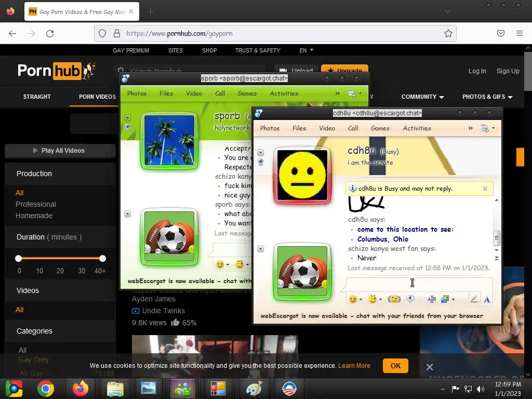Viewport: 532px width, 399px height.
Task: Open emoticon dropdown arrow in cdh8u chat
Action: (361, 299)
